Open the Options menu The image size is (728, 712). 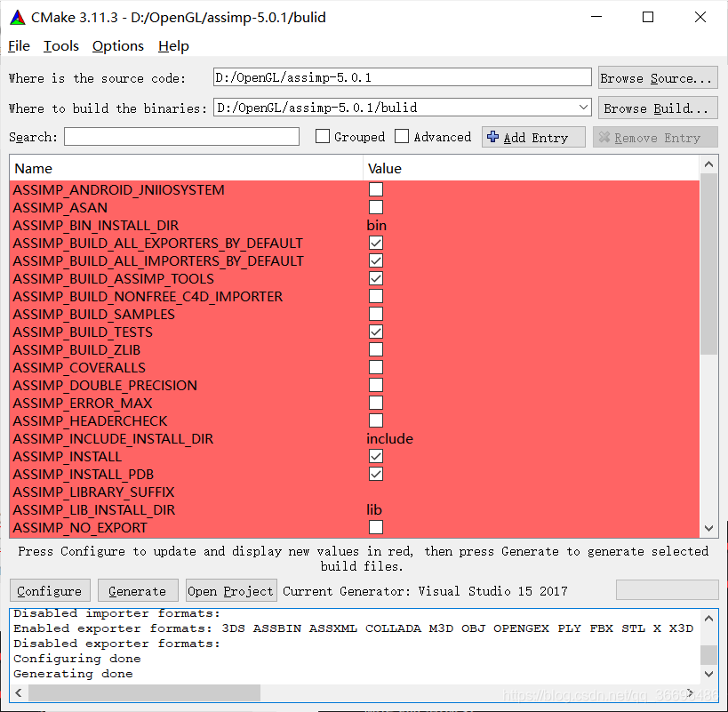tap(118, 46)
